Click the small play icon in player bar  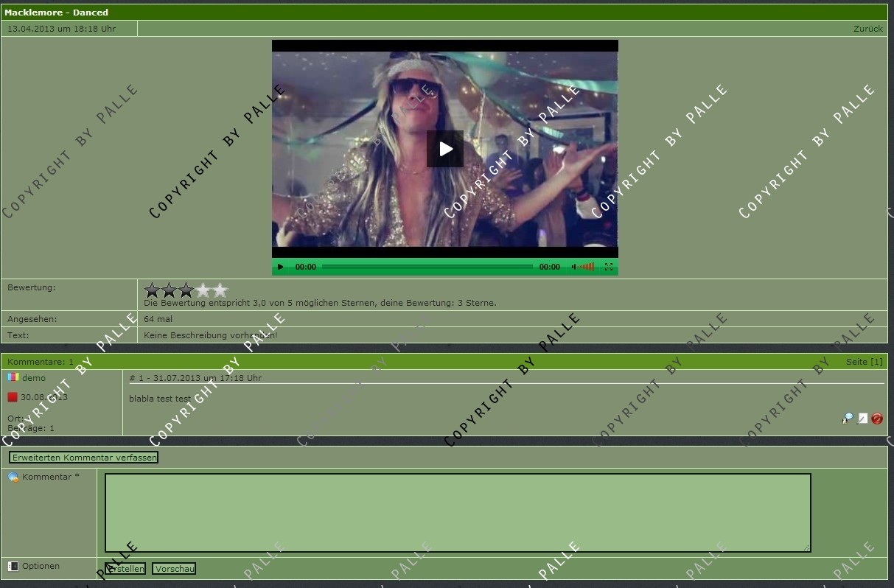click(280, 267)
